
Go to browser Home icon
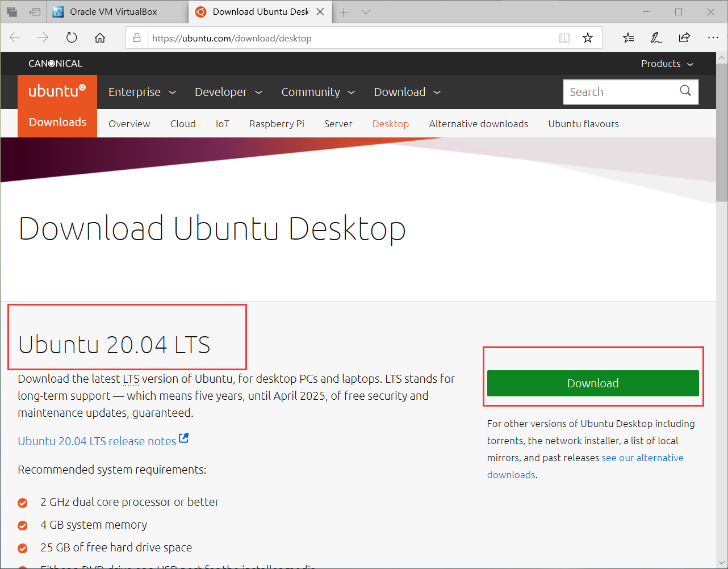100,37
